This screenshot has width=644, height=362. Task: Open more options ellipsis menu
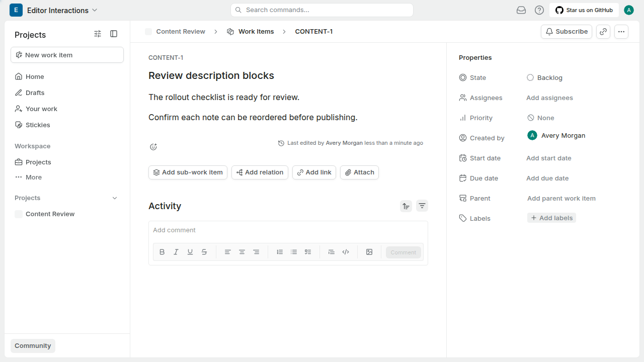coord(621,32)
